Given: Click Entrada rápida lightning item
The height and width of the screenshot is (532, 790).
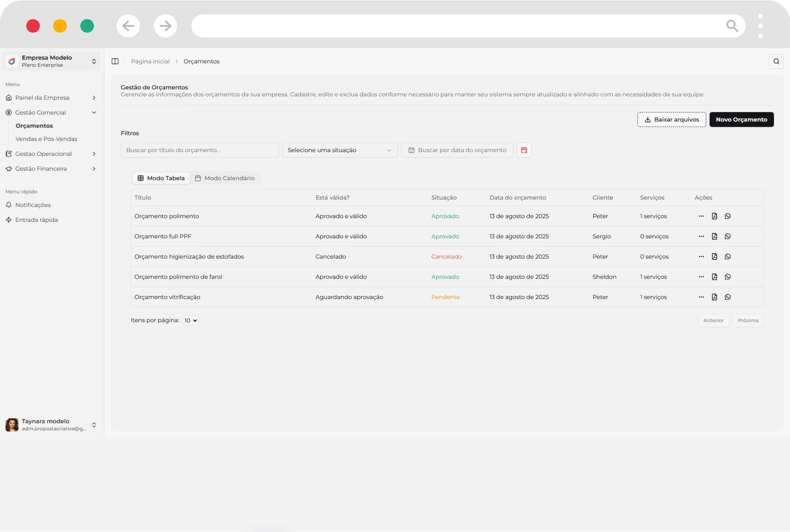Looking at the screenshot, I should tap(36, 220).
